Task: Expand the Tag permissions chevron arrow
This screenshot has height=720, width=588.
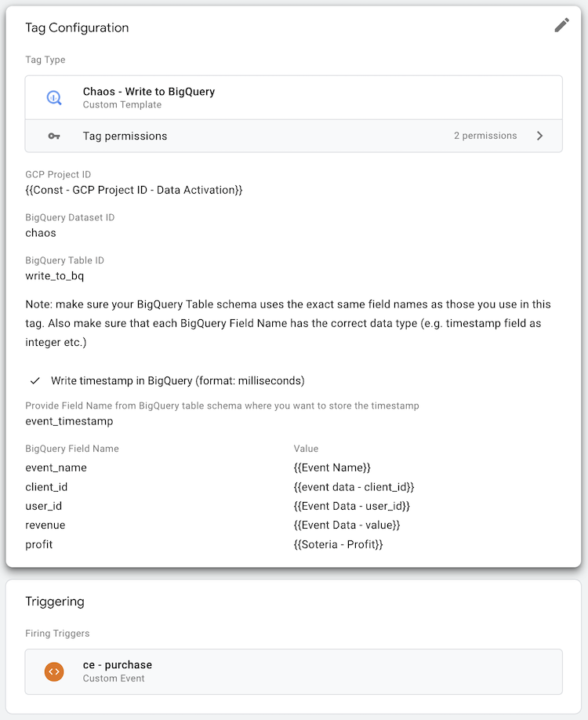Action: coord(539,136)
